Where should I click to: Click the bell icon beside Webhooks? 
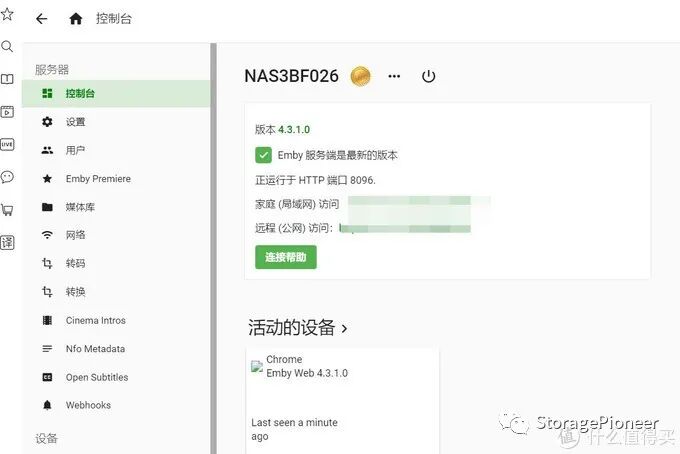click(x=47, y=405)
